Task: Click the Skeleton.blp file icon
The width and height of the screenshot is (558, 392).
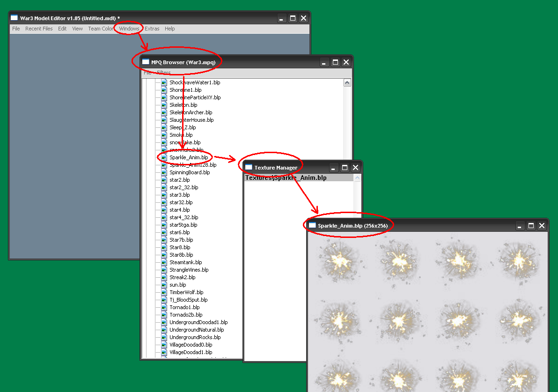Action: [164, 105]
